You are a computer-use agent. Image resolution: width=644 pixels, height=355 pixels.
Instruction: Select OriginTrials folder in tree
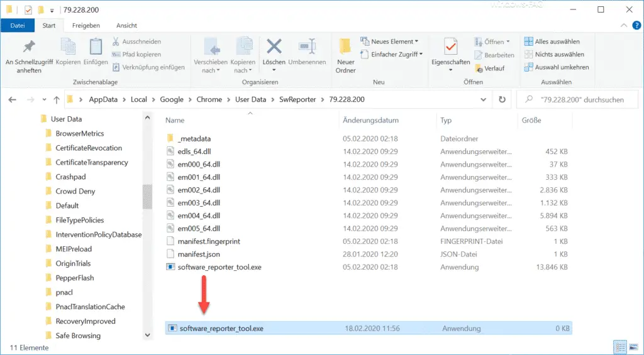(x=73, y=263)
